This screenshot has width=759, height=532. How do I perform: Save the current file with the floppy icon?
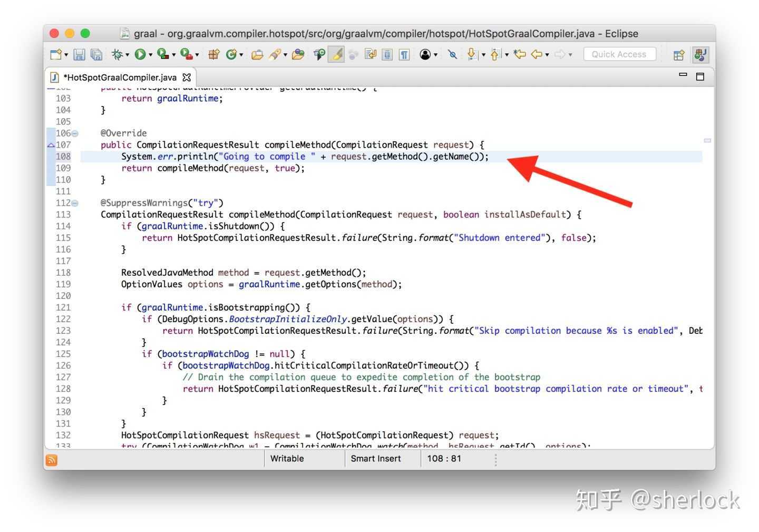click(79, 54)
